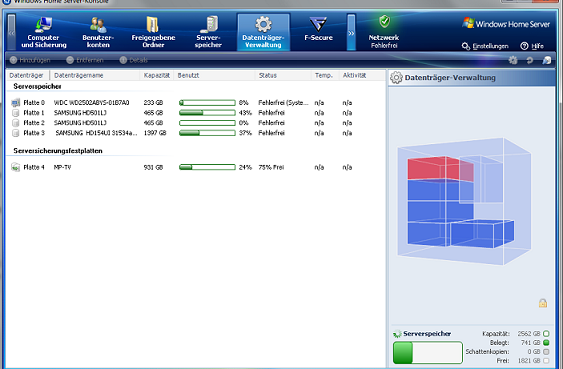Viewport: 563px width, 369px height.
Task: Open Hilfe help link
Action: 532,46
